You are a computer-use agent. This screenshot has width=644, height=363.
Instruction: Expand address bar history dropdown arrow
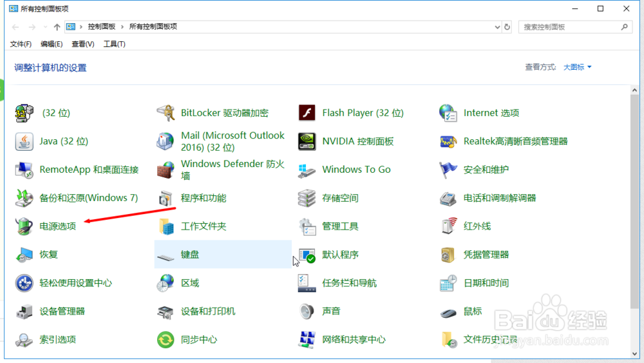pos(497,27)
